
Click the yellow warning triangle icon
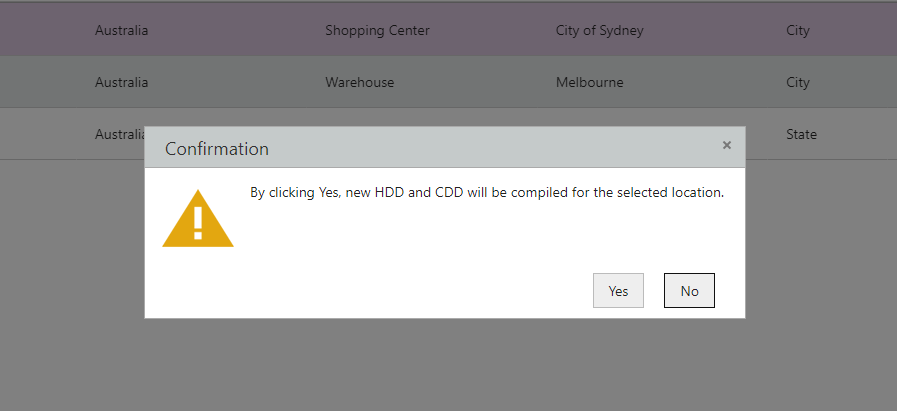(198, 219)
